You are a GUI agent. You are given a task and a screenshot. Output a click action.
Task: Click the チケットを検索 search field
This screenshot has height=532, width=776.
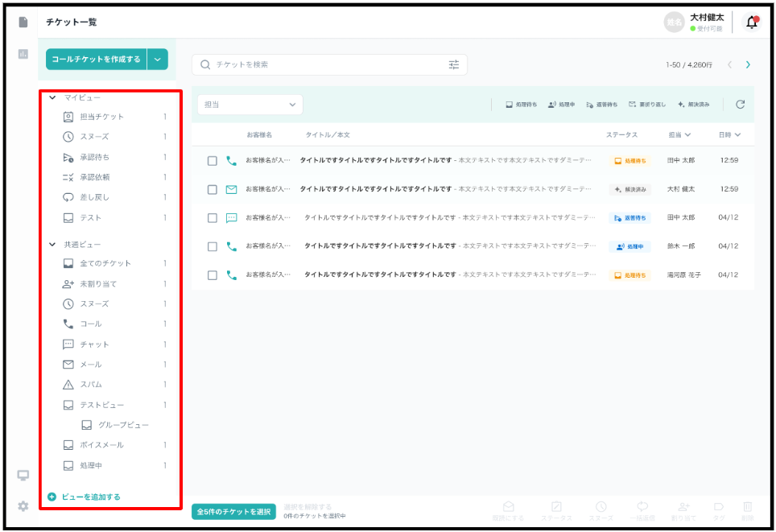(322, 64)
